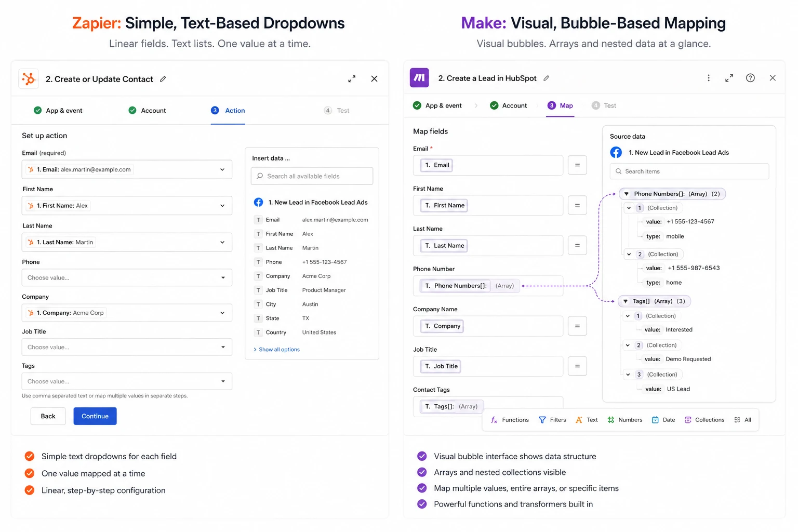Click the HubSpot logo icon in Zapier panel
798x532 pixels.
[x=29, y=79]
